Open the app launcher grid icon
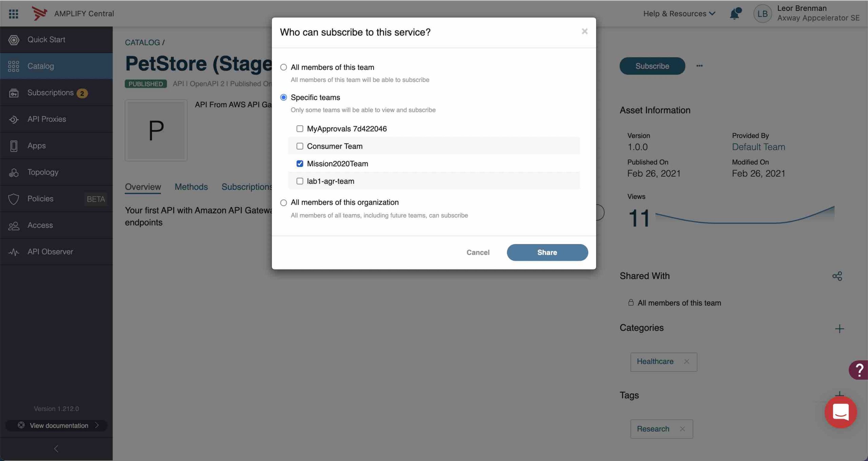 14,14
